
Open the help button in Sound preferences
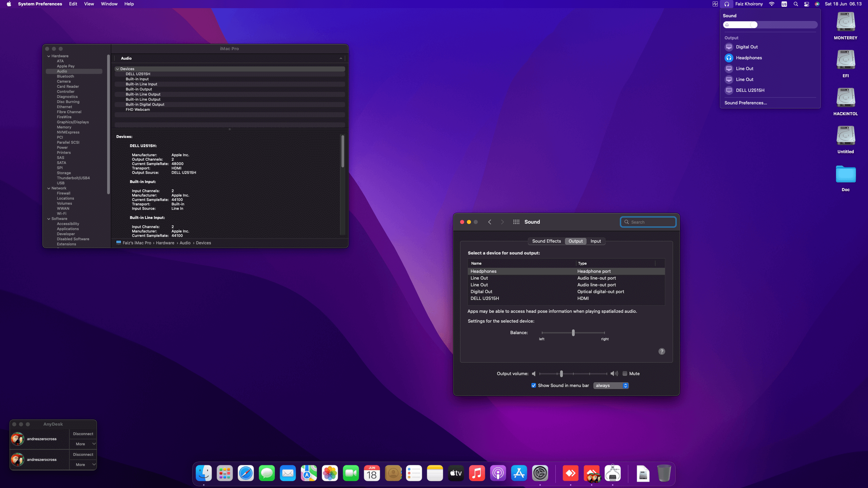pyautogui.click(x=662, y=351)
